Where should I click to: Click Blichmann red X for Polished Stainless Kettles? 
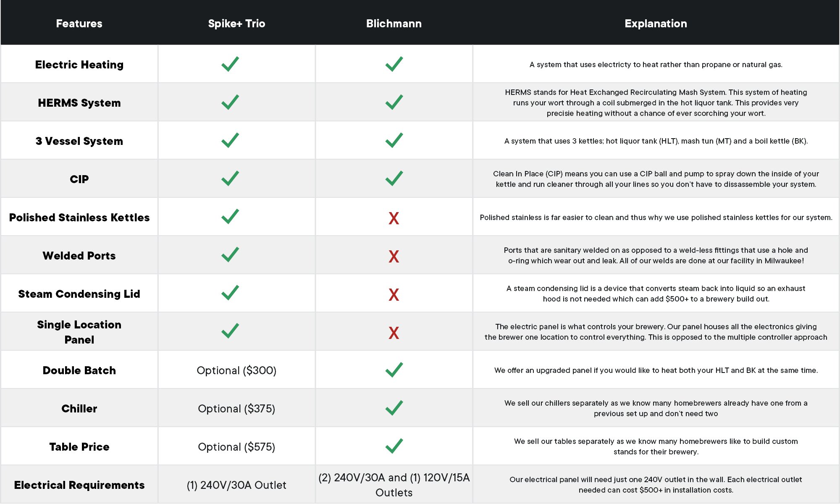[x=394, y=218]
